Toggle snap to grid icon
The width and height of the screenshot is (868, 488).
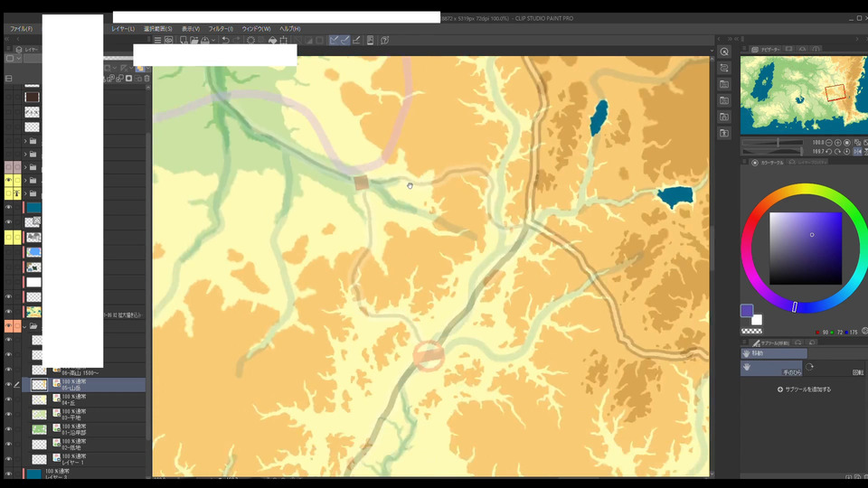coord(356,41)
